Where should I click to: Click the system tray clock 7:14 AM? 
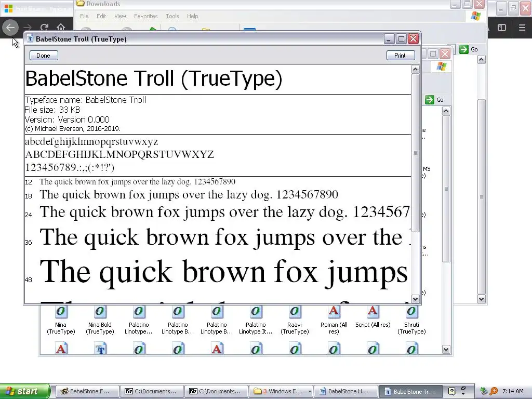[x=513, y=391]
